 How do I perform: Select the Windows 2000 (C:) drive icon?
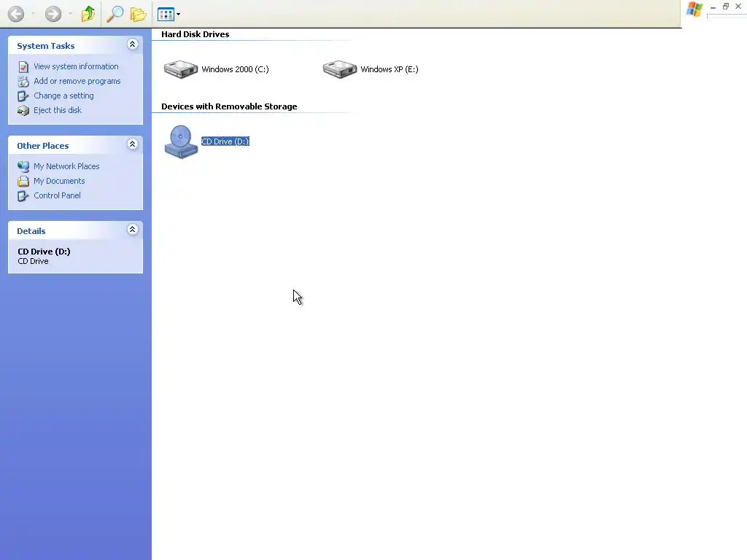tap(181, 69)
